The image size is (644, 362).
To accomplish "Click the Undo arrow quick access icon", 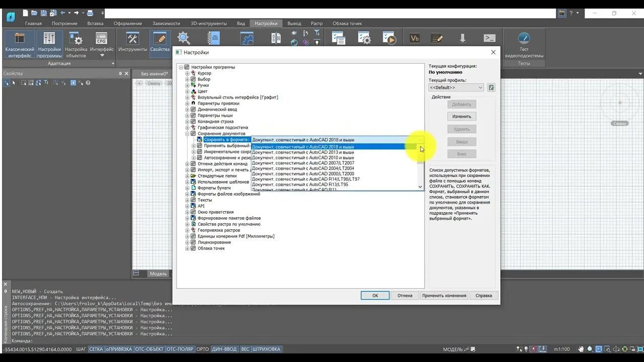I will point(63,13).
